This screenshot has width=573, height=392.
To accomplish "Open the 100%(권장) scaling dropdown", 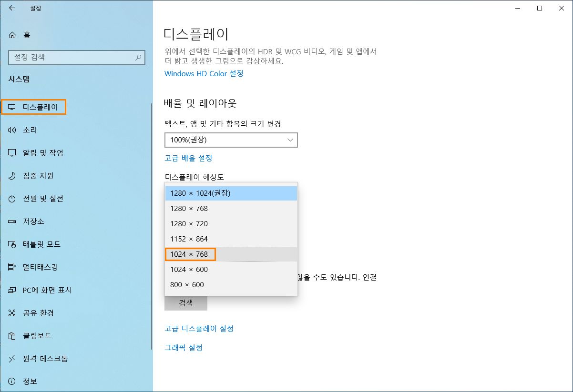I will (231, 140).
